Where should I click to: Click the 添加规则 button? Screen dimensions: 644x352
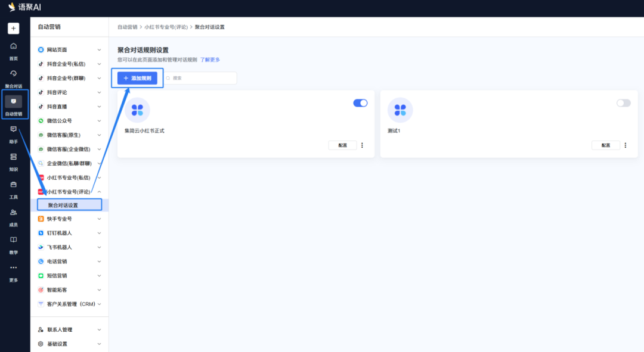pyautogui.click(x=137, y=78)
